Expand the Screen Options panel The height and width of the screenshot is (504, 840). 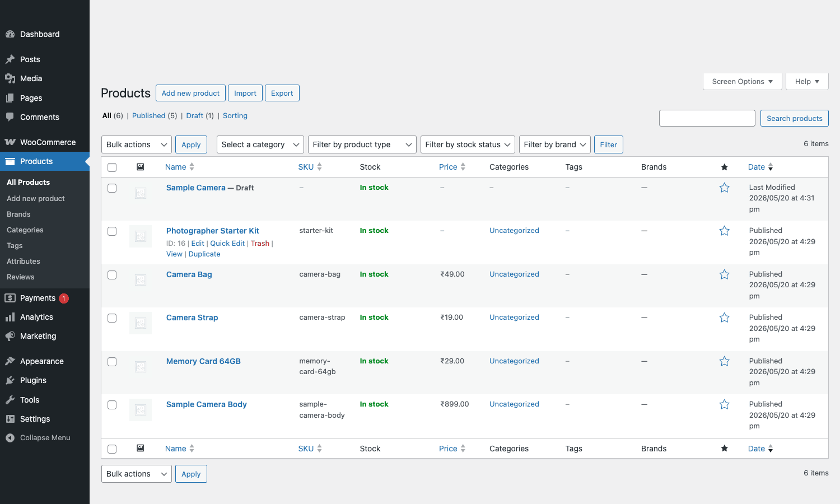(743, 81)
